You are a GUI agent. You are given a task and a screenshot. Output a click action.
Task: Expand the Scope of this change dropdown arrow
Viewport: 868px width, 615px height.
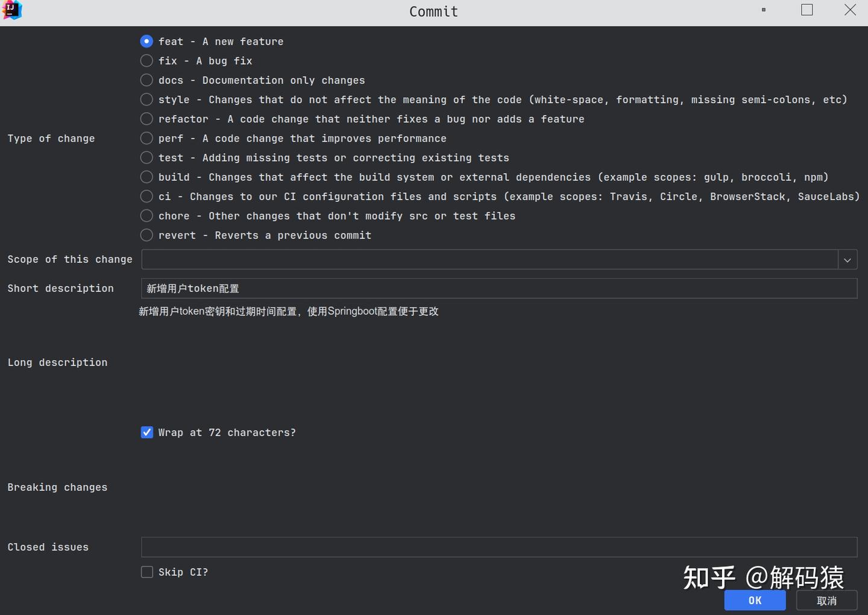coord(848,260)
